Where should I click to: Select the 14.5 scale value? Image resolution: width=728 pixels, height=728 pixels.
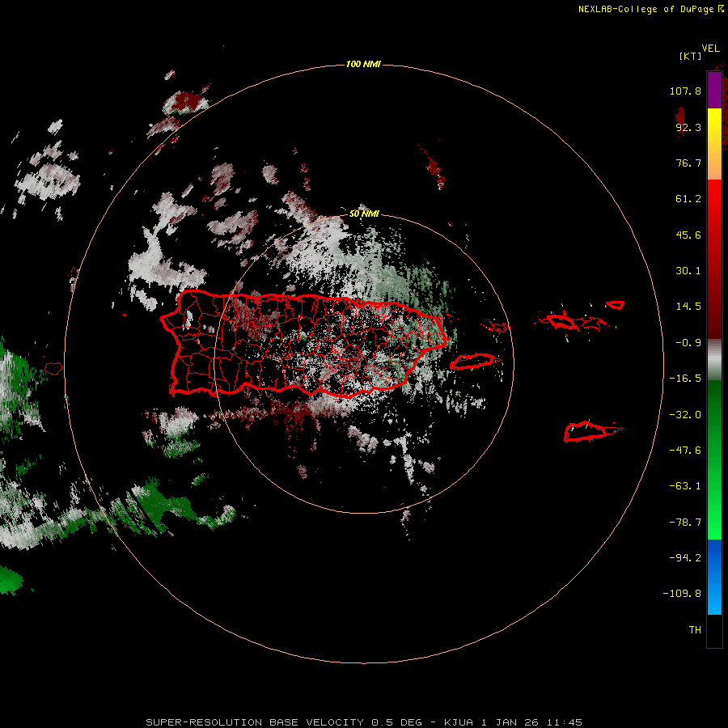[x=688, y=307]
